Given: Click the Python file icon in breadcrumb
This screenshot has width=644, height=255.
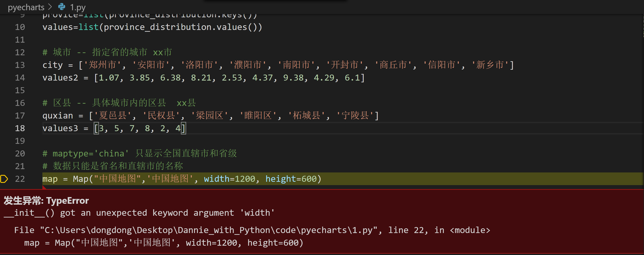Looking at the screenshot, I should coord(61,7).
